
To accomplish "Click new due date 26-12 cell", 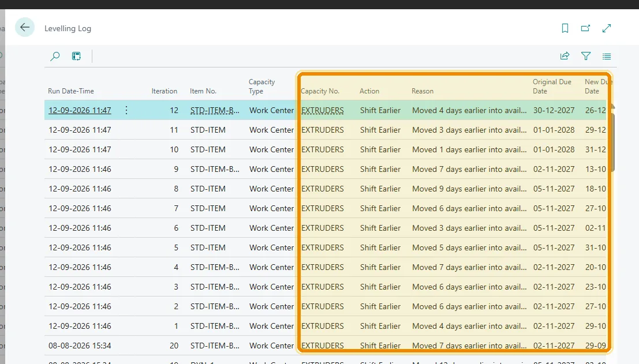I will click(595, 110).
